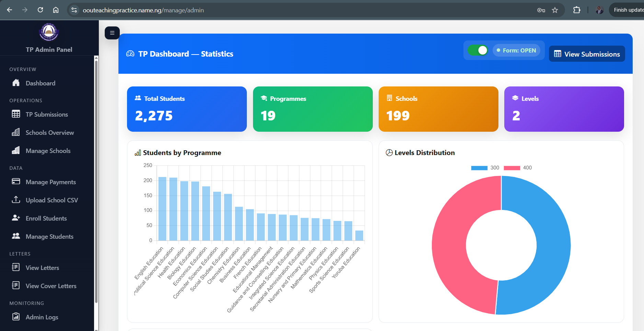This screenshot has height=331, width=644.
Task: Click the browser forward arrow
Action: tap(25, 10)
